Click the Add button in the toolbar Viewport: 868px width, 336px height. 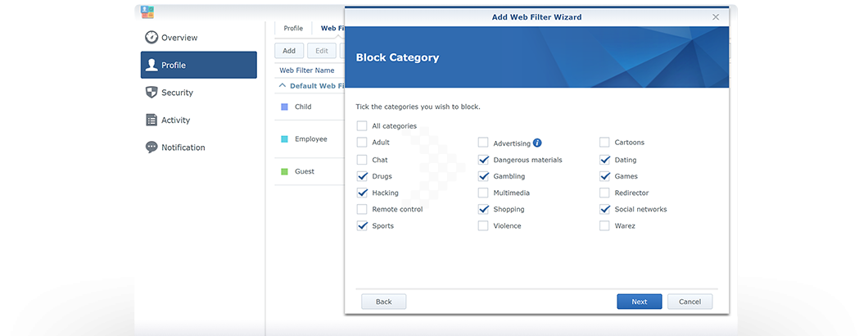[x=289, y=51]
